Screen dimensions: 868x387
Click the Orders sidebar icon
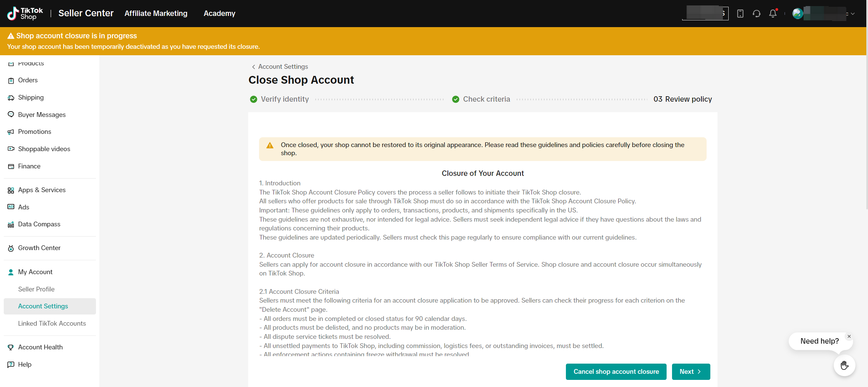[x=11, y=80]
